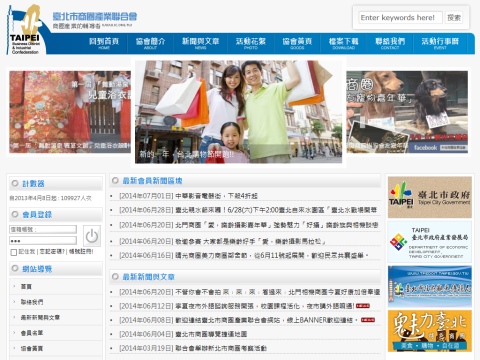Click the orange 魅力臺北 banner
The image size is (480, 360).
(429, 331)
